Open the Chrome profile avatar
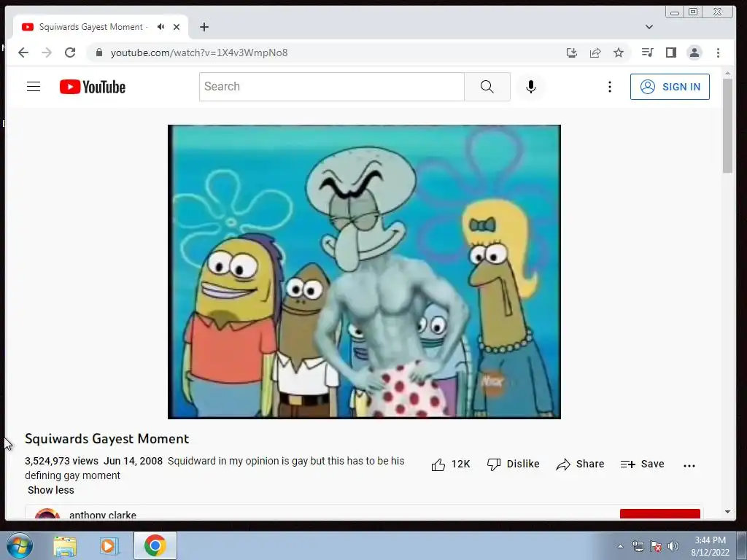This screenshot has width=747, height=560. click(694, 52)
